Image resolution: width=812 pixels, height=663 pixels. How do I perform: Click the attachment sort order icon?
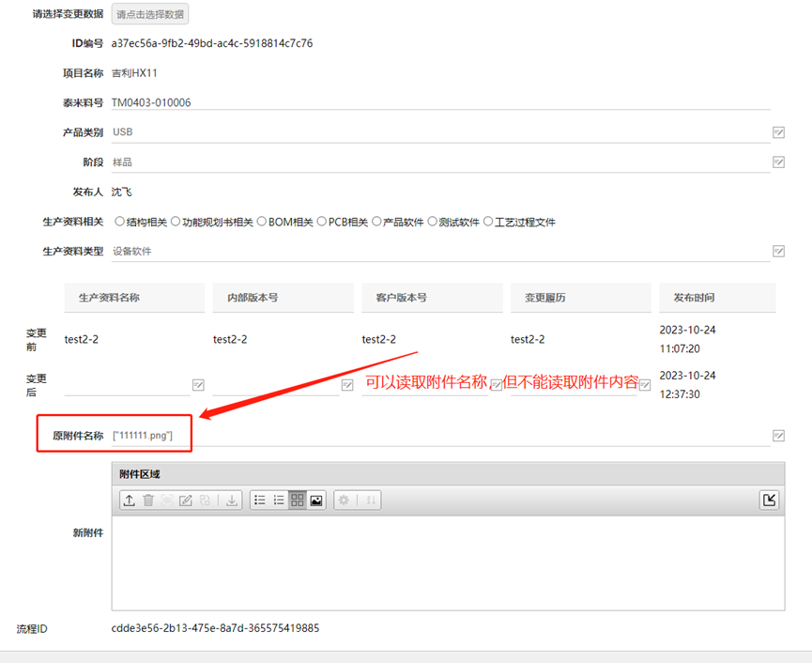(x=371, y=501)
